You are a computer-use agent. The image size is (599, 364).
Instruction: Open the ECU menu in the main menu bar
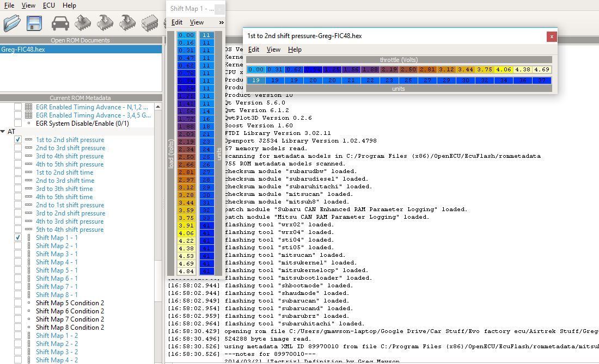[49, 5]
